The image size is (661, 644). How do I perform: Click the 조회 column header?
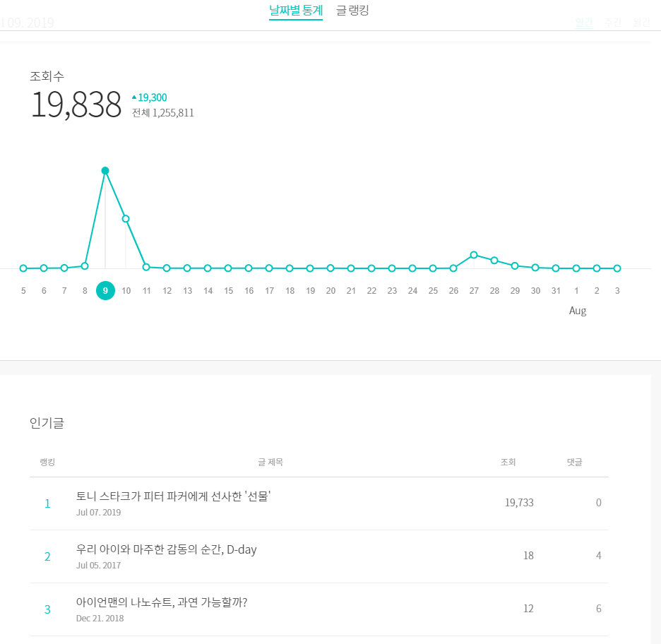pos(508,463)
